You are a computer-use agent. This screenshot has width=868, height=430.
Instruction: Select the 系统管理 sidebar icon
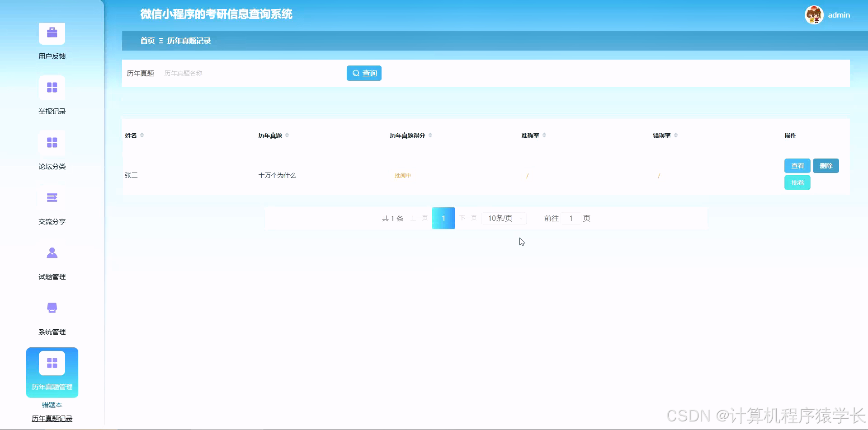coord(52,307)
